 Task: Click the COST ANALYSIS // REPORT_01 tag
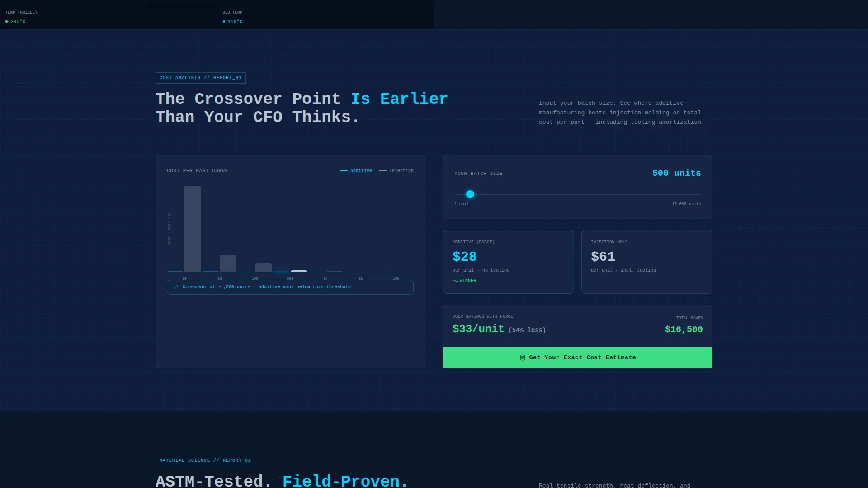(x=201, y=78)
